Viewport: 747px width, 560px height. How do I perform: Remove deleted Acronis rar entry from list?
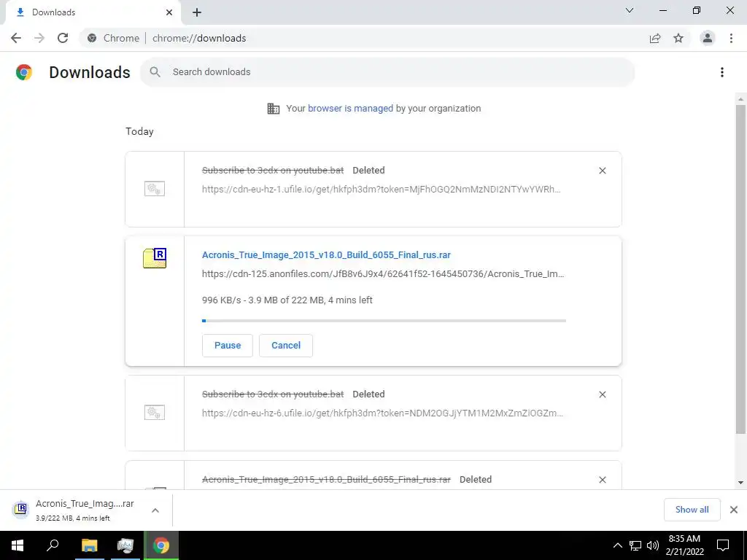point(602,480)
